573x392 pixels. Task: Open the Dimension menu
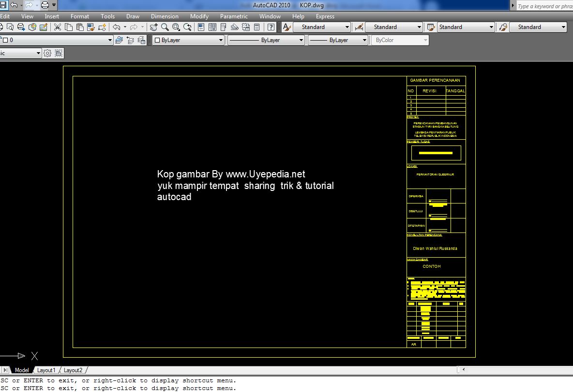(x=165, y=16)
